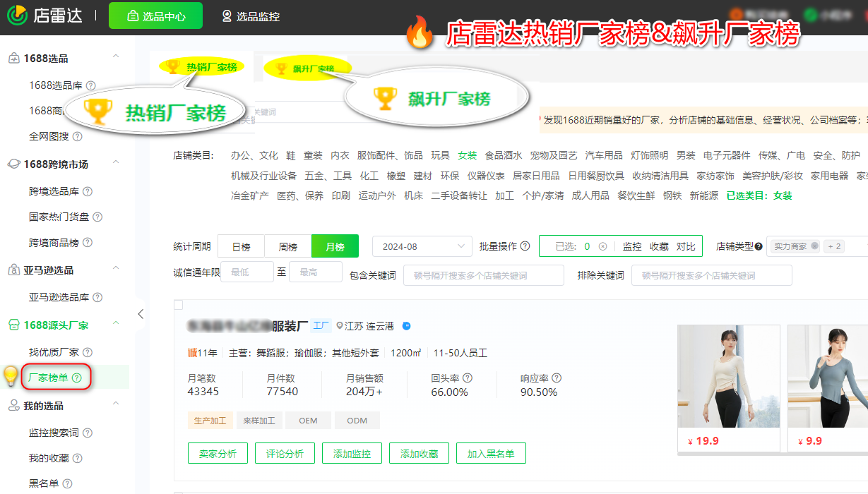Select the 运动户外 store category

[x=377, y=195]
